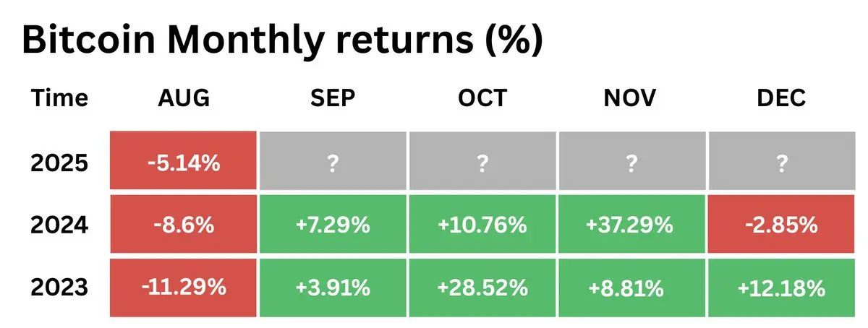The image size is (868, 328).
Task: Select the 2025 NOV question mark cell
Action: point(632,162)
